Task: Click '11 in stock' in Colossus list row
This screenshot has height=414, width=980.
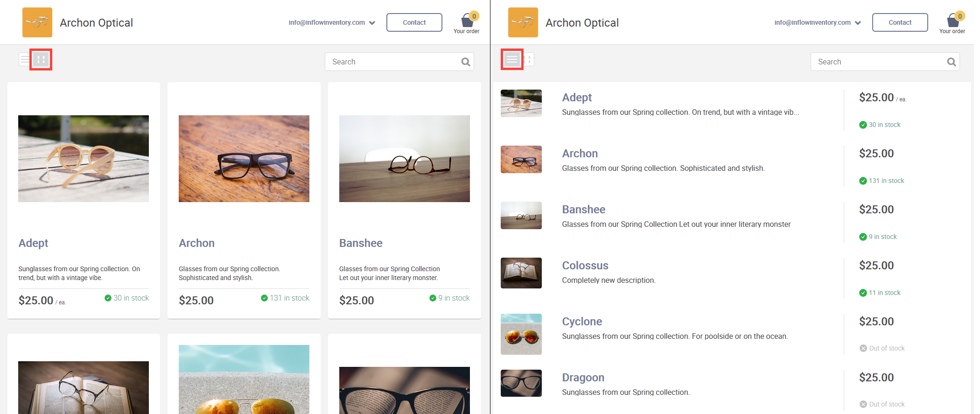Action: pyautogui.click(x=880, y=293)
